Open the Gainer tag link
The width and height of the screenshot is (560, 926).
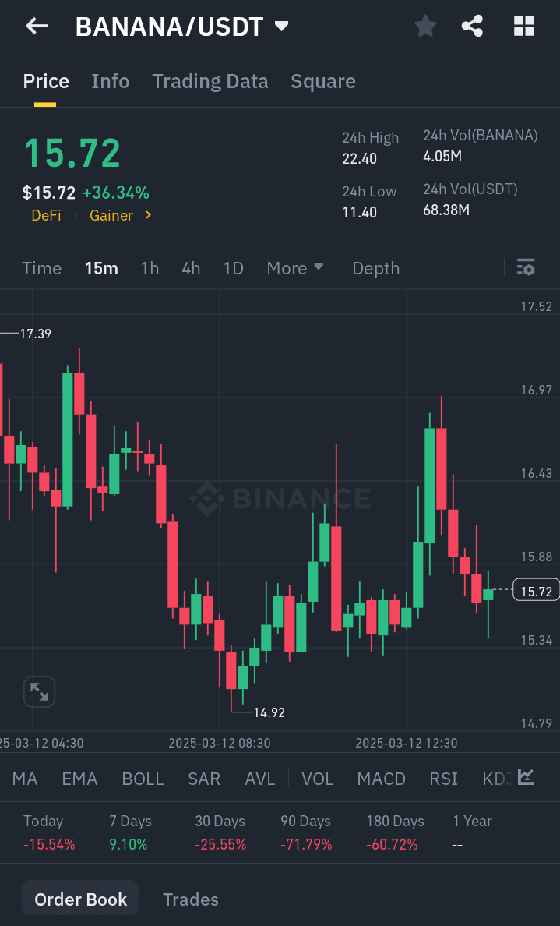[111, 215]
